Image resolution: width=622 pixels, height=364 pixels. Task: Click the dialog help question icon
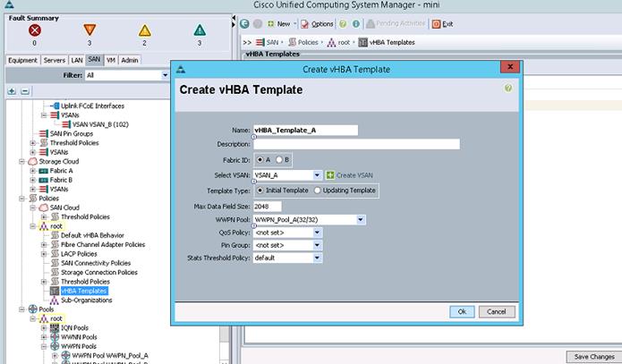(x=508, y=88)
